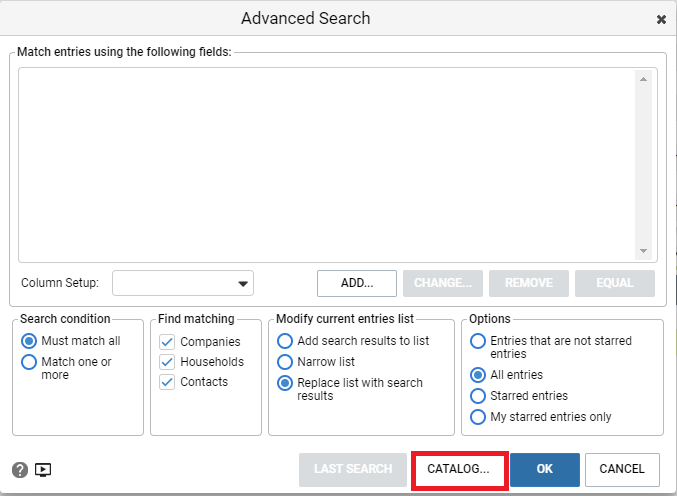This screenshot has height=496, width=677.
Task: Disable the Contacts checkbox
Action: [167, 382]
